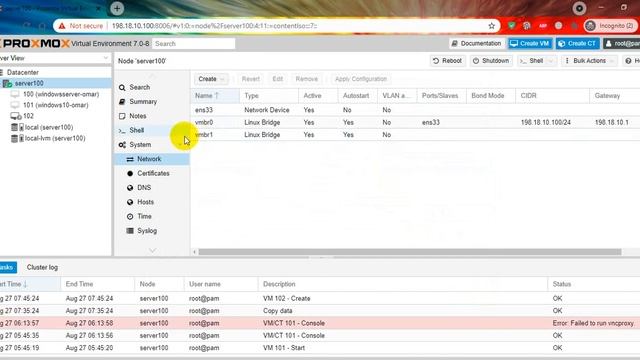Click the Revert button

tap(250, 79)
